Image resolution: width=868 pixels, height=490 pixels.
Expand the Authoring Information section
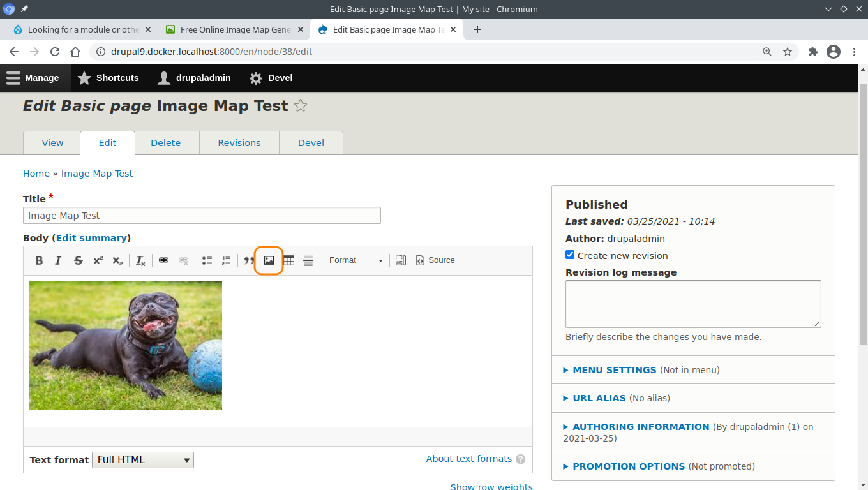641,427
